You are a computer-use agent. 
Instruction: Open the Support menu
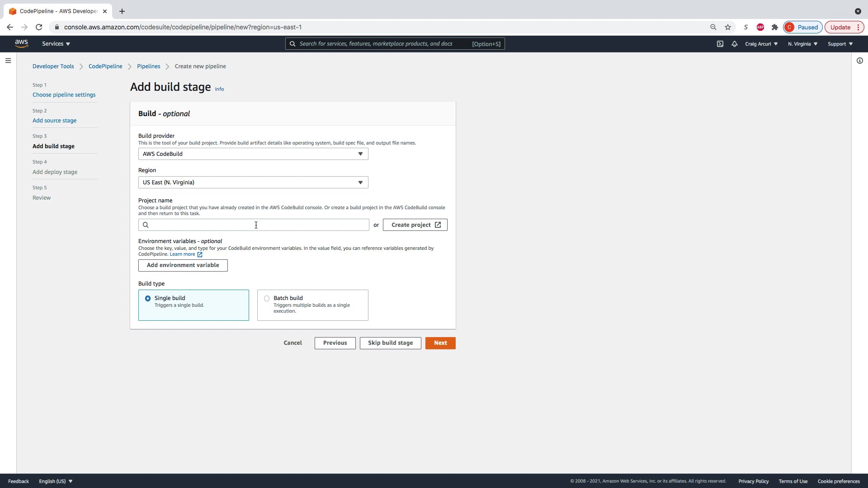tap(840, 44)
